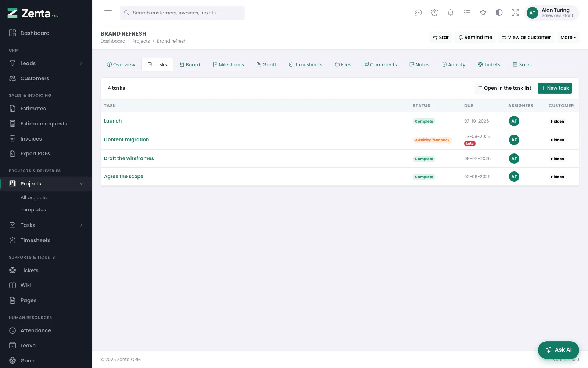Open All projects submenu item
The width and height of the screenshot is (588, 368).
pos(33,198)
